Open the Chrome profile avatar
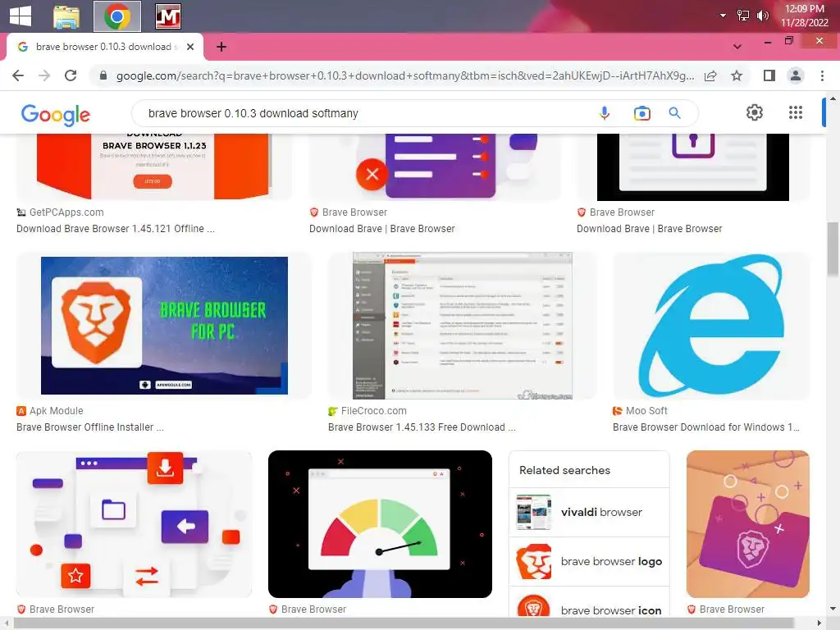 (x=796, y=75)
